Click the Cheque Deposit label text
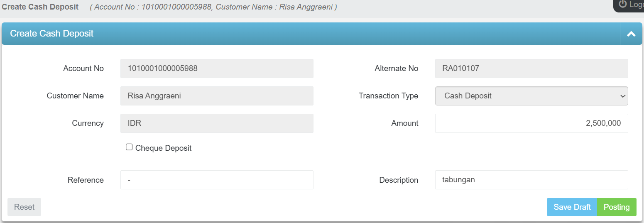Screen dimensions: 644x223 click(x=163, y=148)
